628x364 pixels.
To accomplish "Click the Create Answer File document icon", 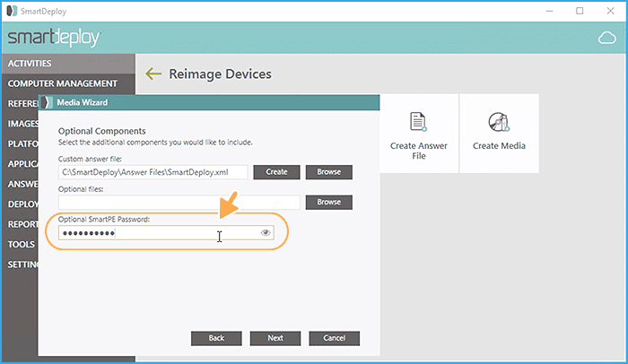I will pos(419,122).
